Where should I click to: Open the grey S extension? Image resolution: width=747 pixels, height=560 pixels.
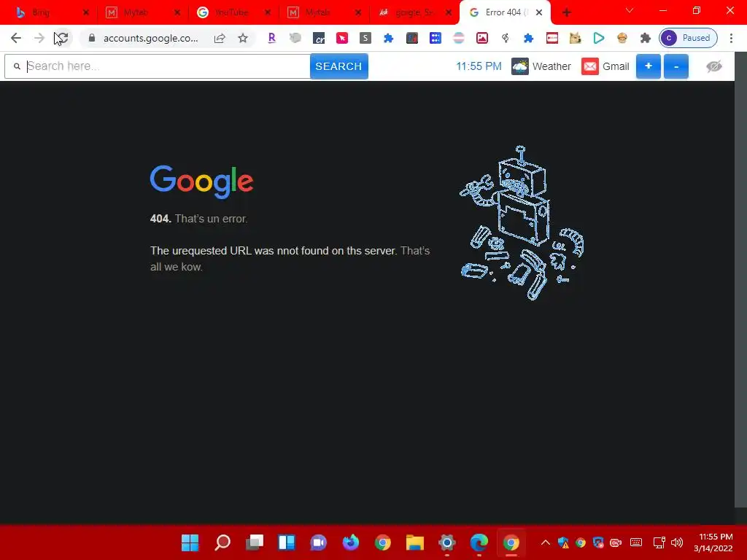point(365,38)
